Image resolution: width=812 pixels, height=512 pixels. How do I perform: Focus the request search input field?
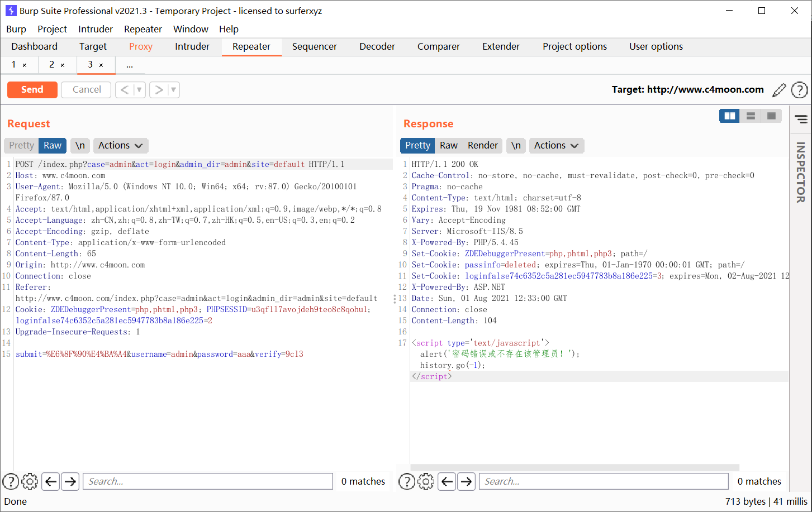tap(208, 481)
